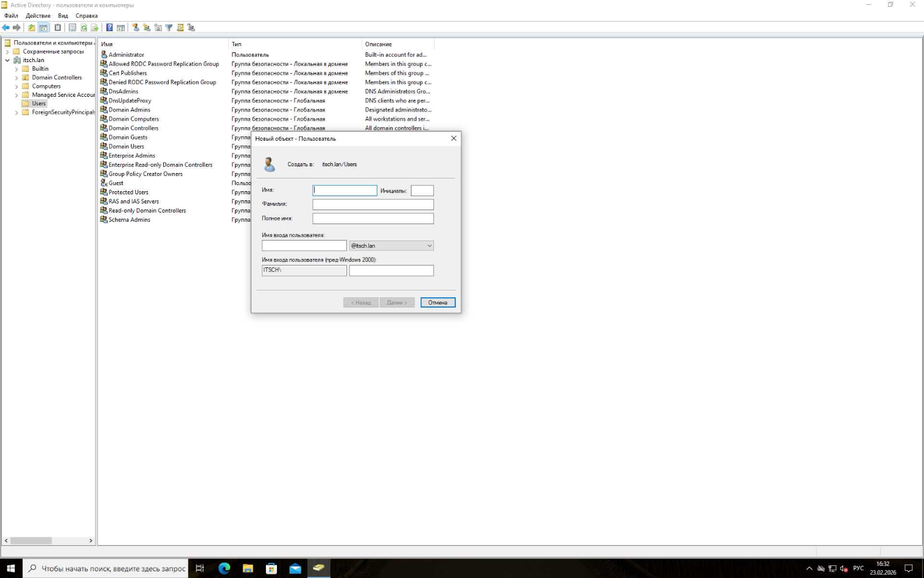The image size is (924, 578).
Task: Click the create new group toolbar icon
Action: 147,27
